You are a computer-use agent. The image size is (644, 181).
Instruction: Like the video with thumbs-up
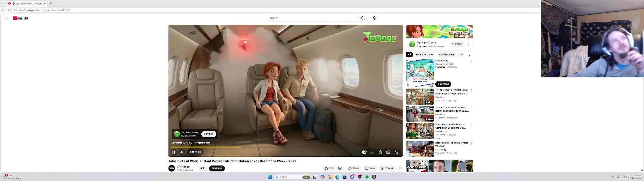coord(329,168)
